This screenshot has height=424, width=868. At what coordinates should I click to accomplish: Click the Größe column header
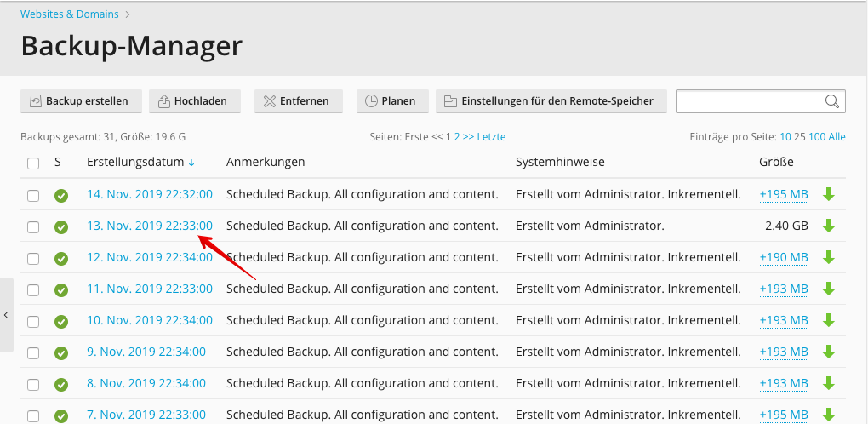(777, 162)
